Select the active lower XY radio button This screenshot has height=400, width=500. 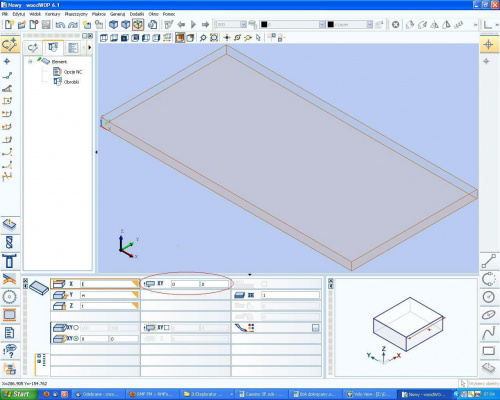tap(76, 339)
